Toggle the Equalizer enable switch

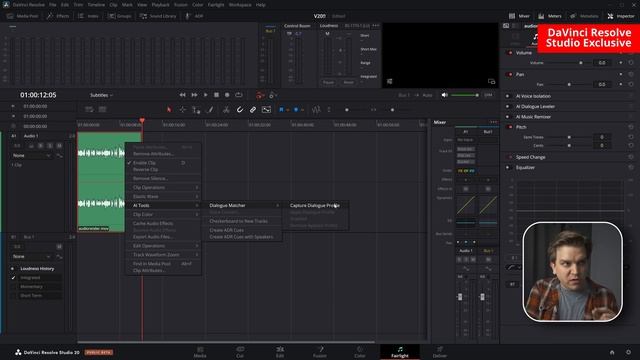(508, 167)
